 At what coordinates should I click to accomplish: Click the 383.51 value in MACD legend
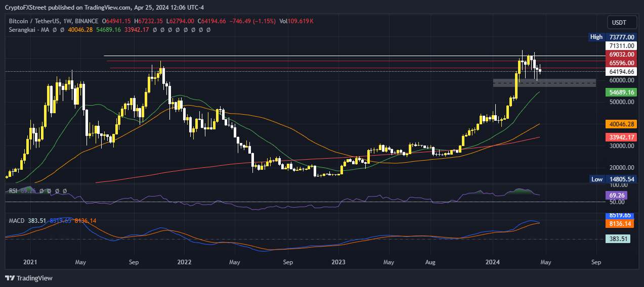click(x=38, y=221)
